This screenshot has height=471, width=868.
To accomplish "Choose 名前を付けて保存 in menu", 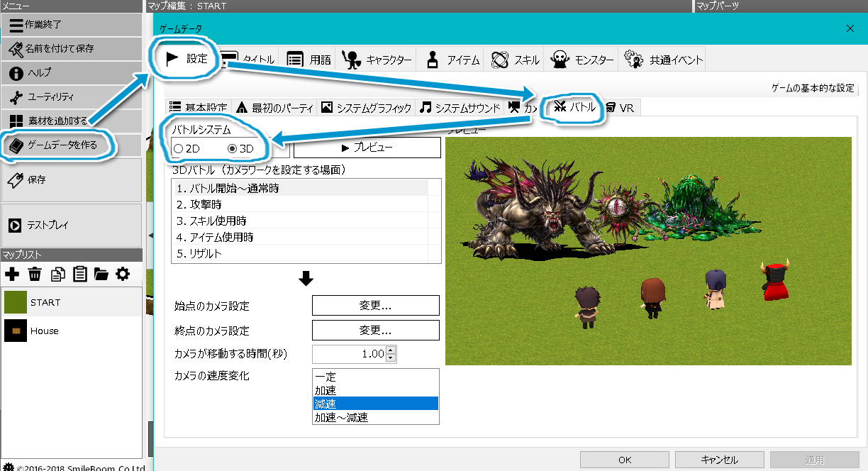I will (72, 49).
